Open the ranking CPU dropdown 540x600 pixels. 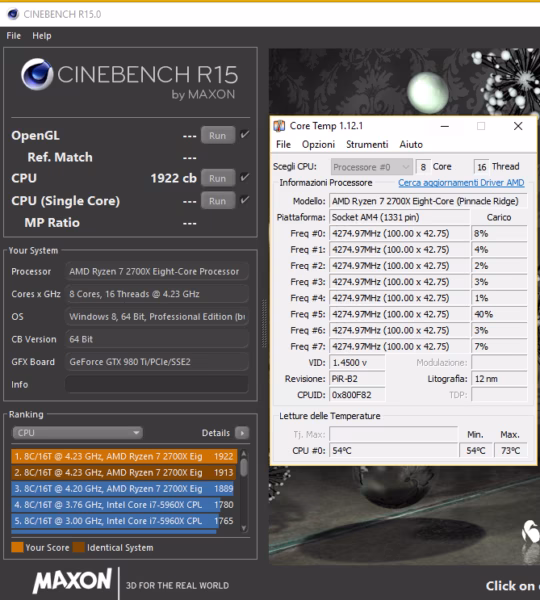[77, 433]
